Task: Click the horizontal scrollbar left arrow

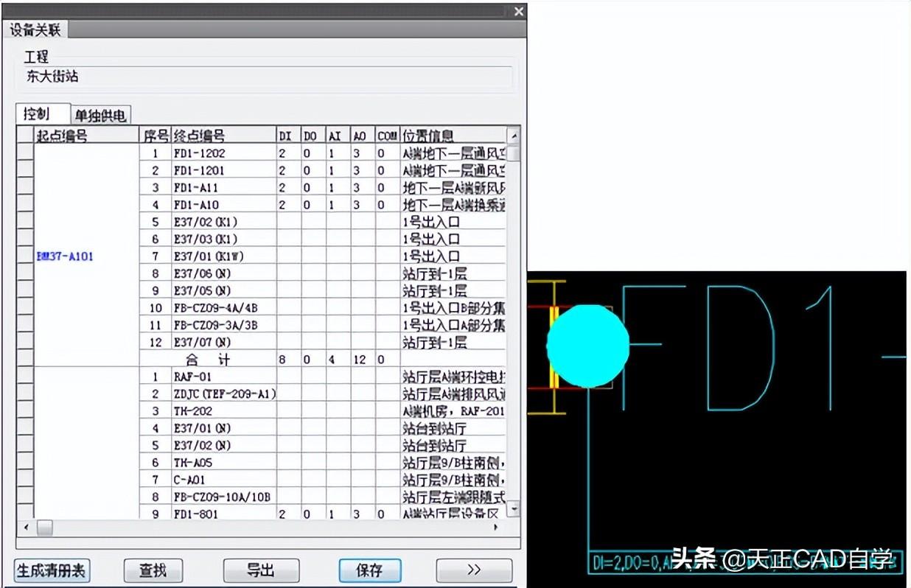Action: point(27,528)
